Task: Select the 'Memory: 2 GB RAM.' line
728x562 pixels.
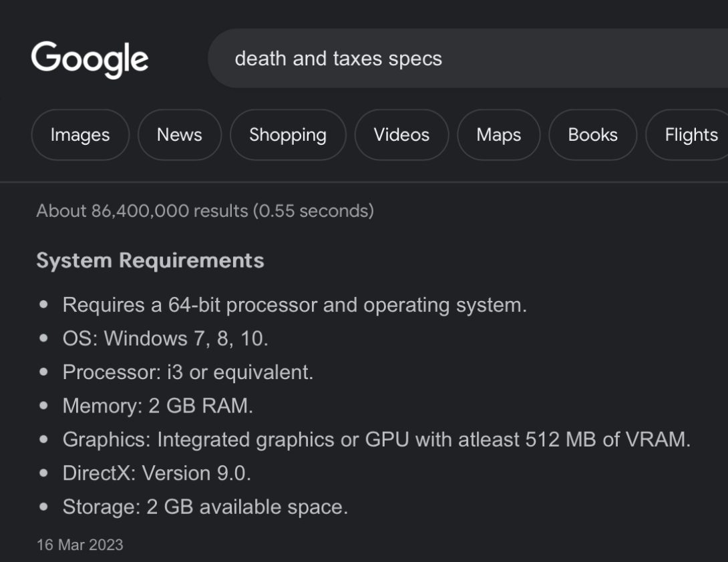Action: point(158,406)
